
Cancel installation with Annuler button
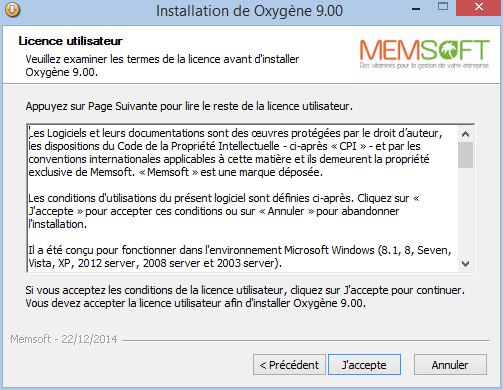coord(450,365)
